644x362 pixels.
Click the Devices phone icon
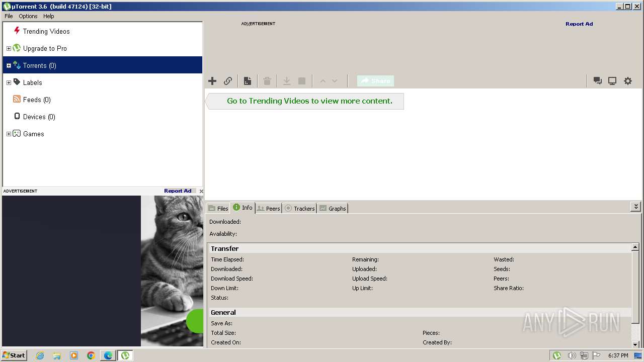click(17, 116)
